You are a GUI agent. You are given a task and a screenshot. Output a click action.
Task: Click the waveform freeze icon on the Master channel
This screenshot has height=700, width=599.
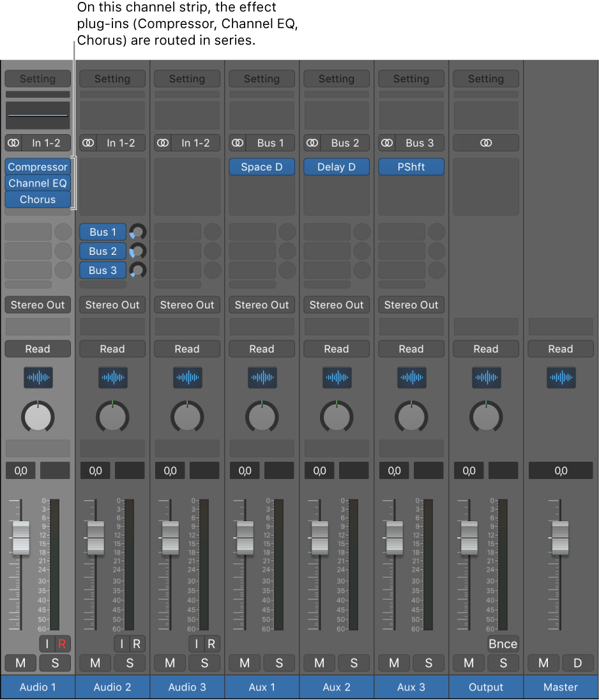point(560,377)
